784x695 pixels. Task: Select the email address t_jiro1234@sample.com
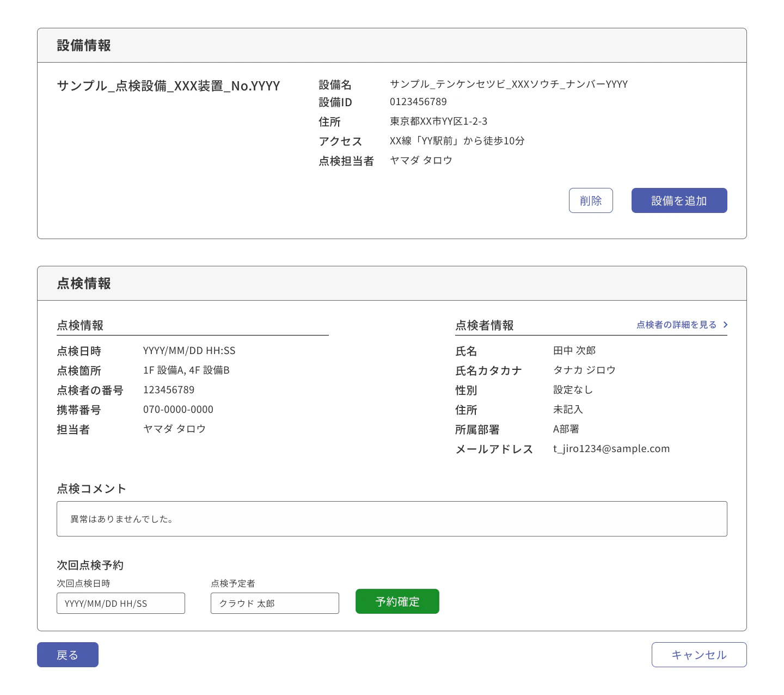pos(611,448)
